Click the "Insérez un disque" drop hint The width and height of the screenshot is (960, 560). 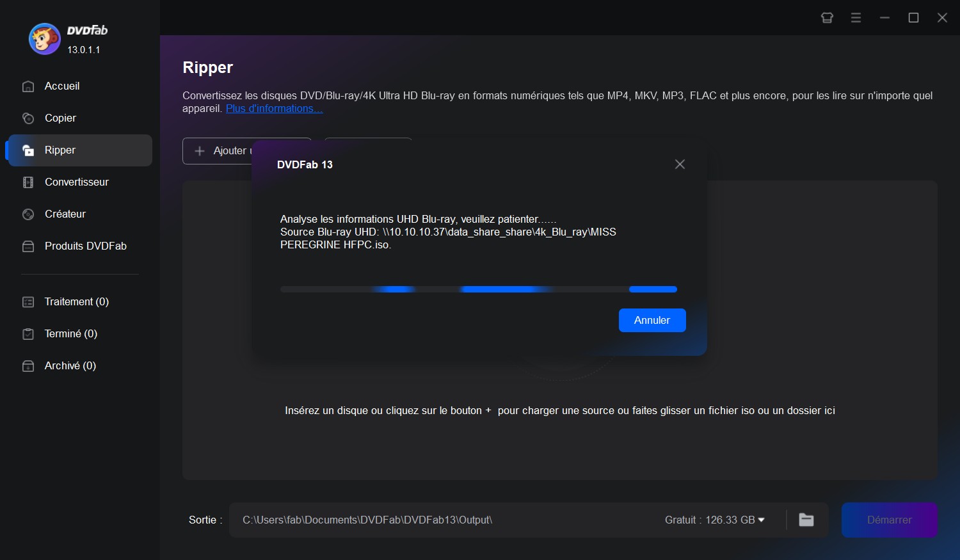560,410
